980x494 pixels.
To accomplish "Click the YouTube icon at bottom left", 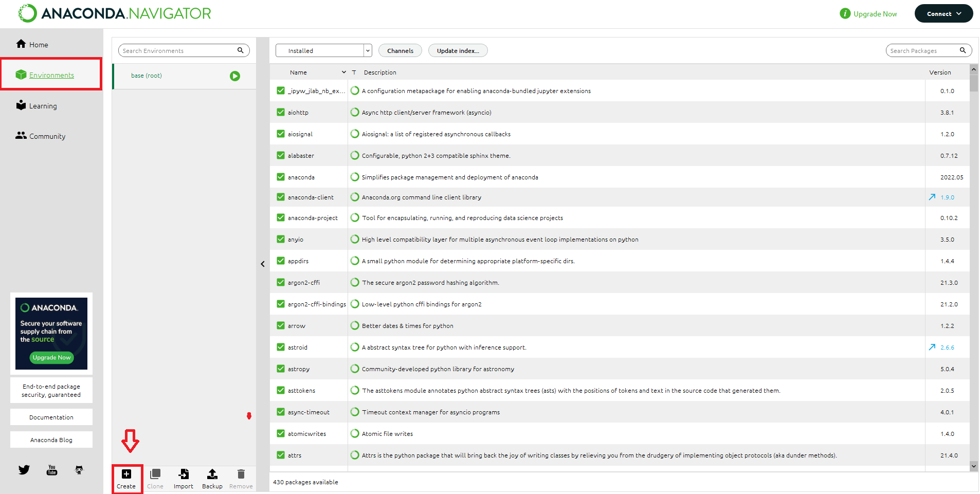I will pyautogui.click(x=51, y=469).
